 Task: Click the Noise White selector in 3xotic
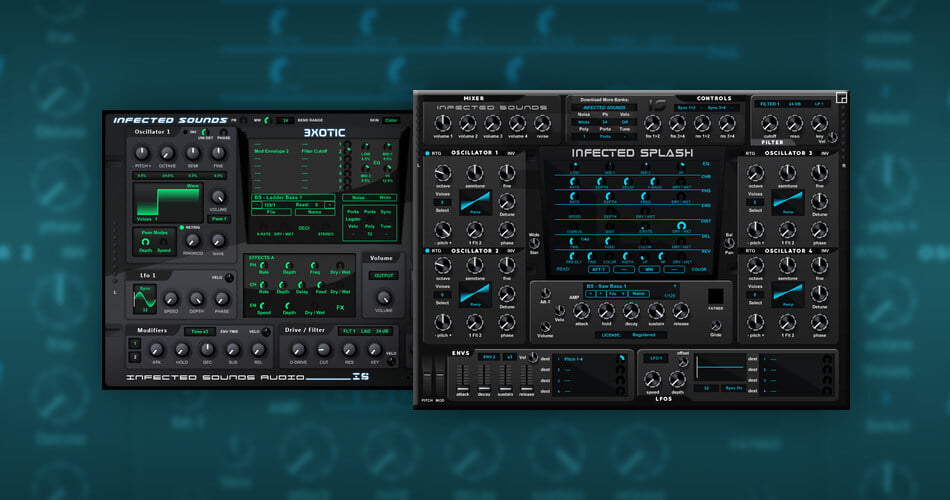tap(369, 198)
